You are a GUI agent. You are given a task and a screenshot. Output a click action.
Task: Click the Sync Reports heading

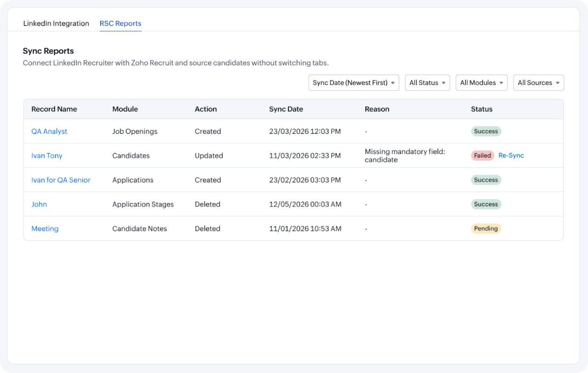(48, 51)
